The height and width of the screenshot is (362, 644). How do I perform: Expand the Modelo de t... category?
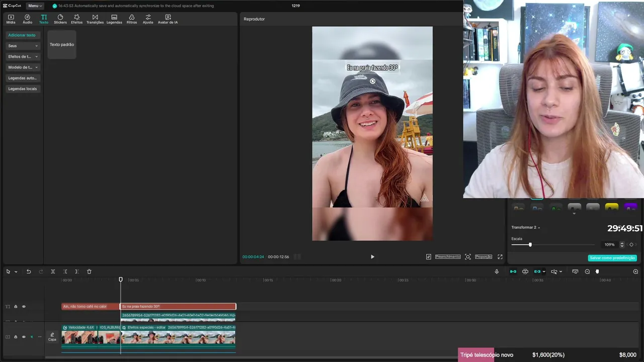(23, 67)
